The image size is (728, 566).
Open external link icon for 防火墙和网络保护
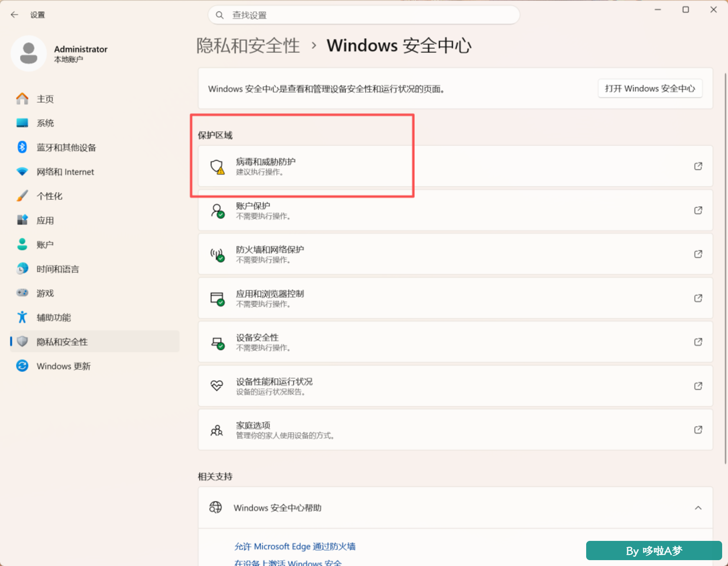pos(698,254)
